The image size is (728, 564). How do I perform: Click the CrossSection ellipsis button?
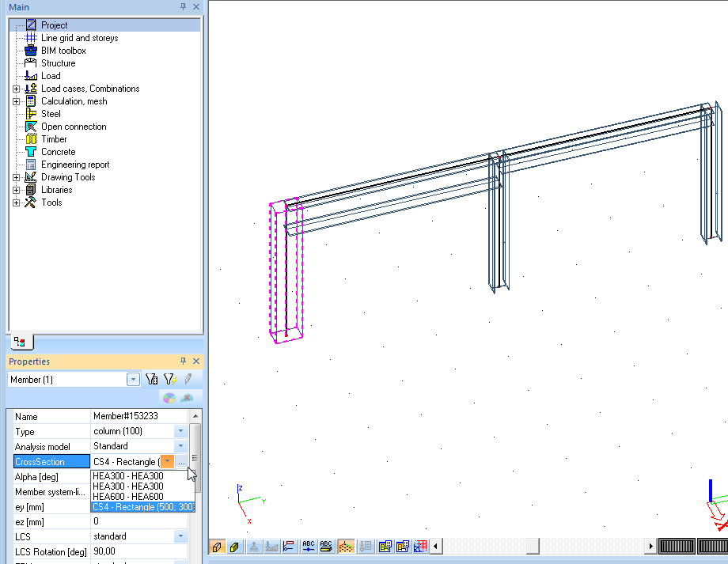coord(182,462)
